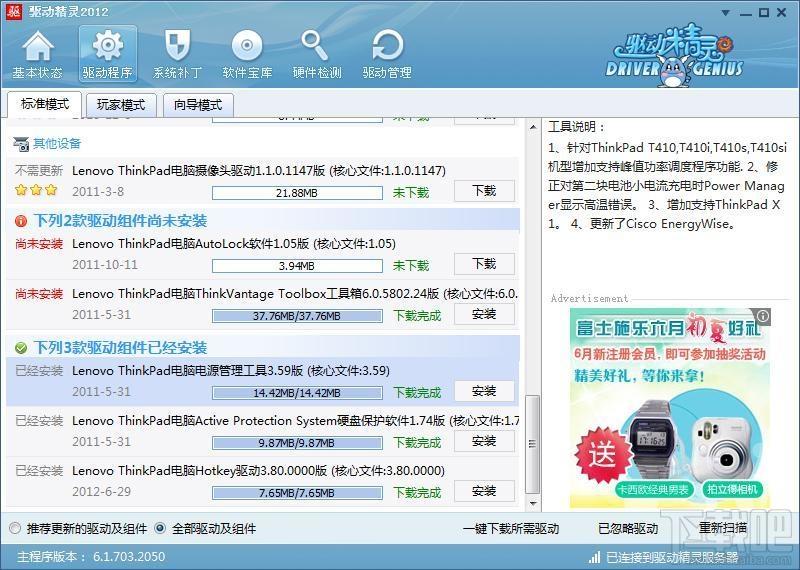
Task: Click the green check icon for installed drivers
Action: (21, 348)
